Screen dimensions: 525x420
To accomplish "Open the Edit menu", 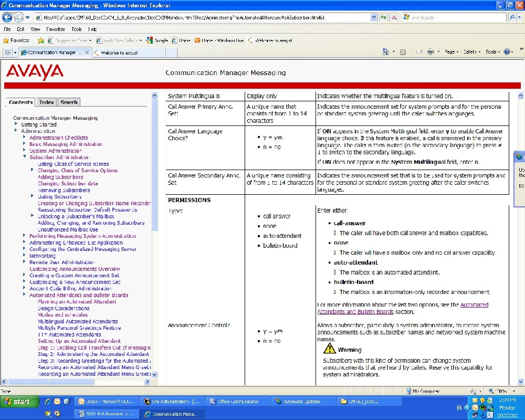I will [x=20, y=29].
